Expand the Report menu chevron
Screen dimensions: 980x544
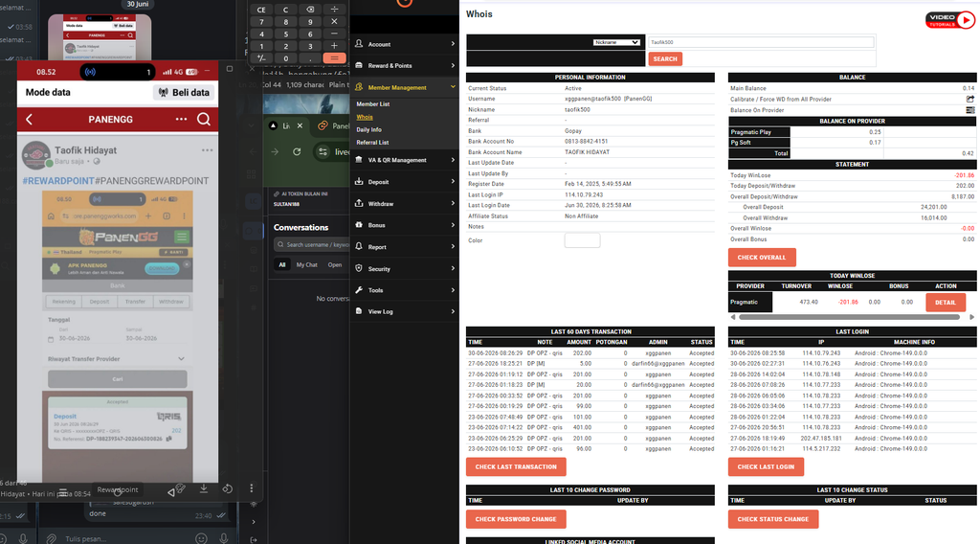(453, 246)
